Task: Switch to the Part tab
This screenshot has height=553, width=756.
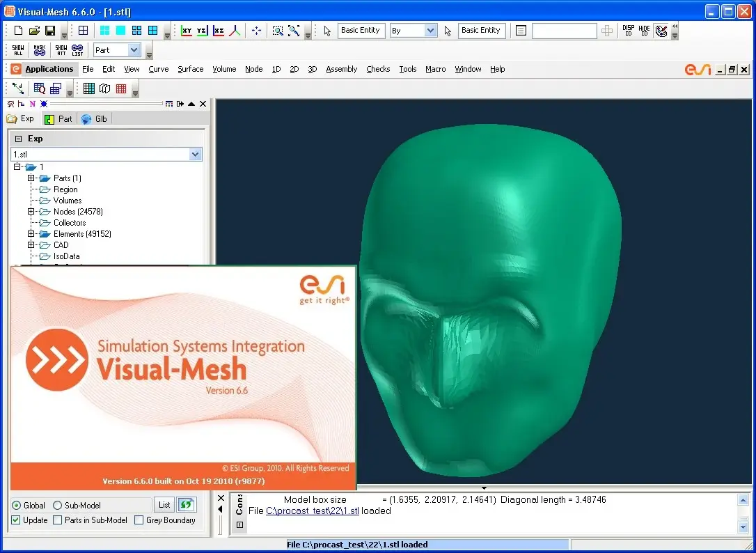Action: coord(58,118)
